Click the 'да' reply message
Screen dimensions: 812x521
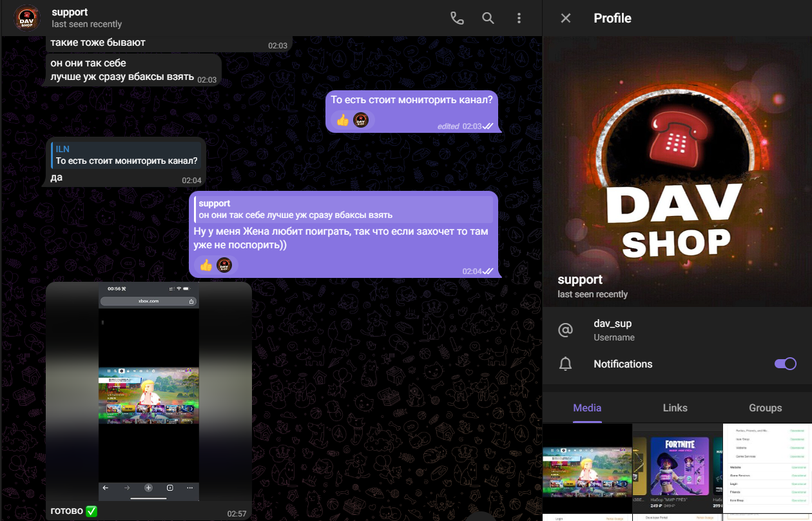coord(57,177)
